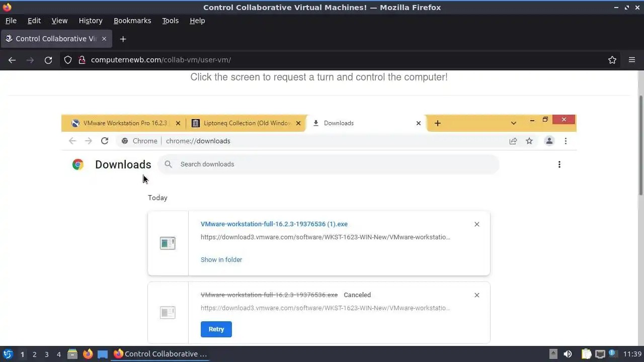Expand Chrome tab search dropdown arrow

point(513,123)
